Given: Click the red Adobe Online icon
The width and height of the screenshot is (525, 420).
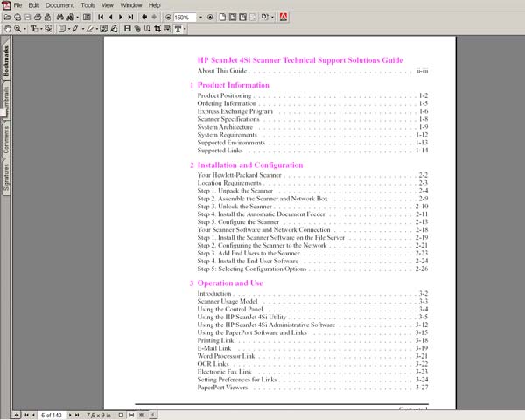Looking at the screenshot, I should (x=283, y=17).
